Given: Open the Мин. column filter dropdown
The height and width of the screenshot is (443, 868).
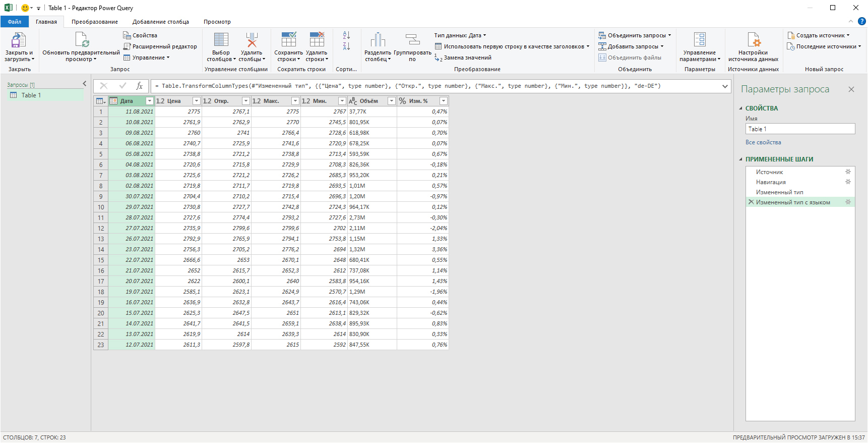Looking at the screenshot, I should 342,101.
